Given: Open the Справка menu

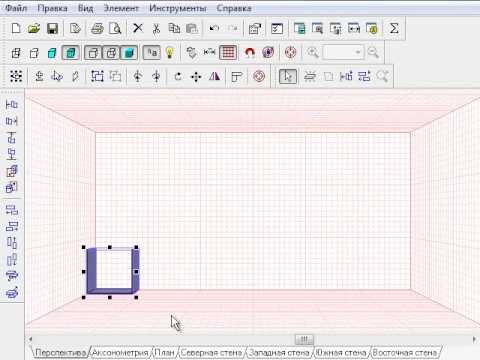Looking at the screenshot, I should pos(234,8).
